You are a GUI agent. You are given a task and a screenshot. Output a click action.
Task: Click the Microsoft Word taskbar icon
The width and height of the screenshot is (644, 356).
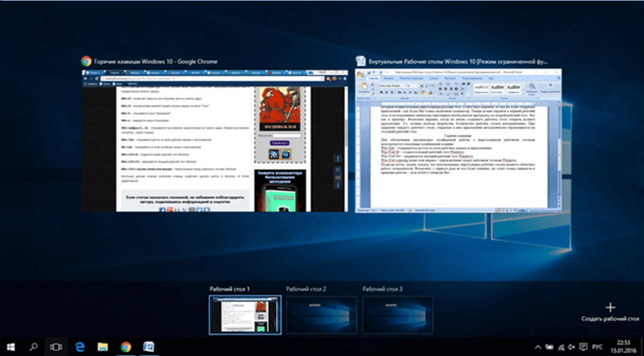(x=148, y=346)
